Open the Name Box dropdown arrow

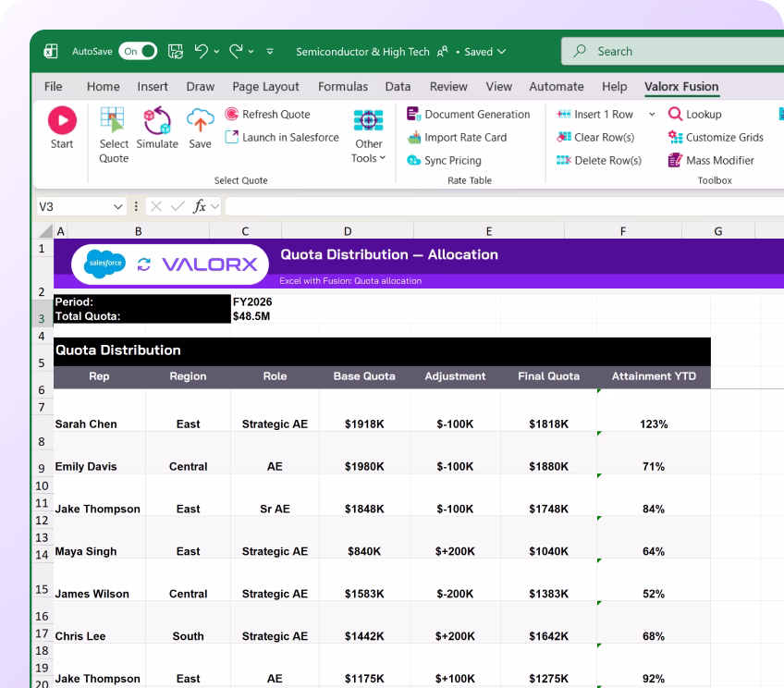(118, 206)
